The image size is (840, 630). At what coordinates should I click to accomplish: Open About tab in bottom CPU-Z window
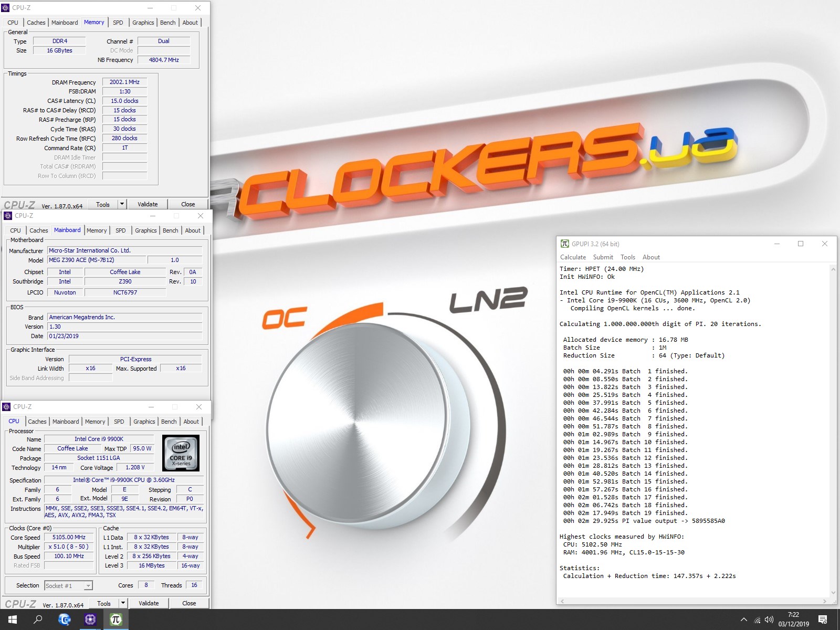[x=191, y=422]
